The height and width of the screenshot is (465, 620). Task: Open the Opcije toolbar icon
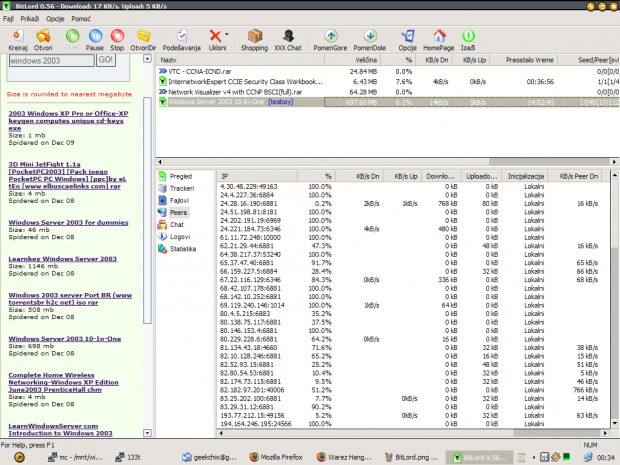coord(408,40)
